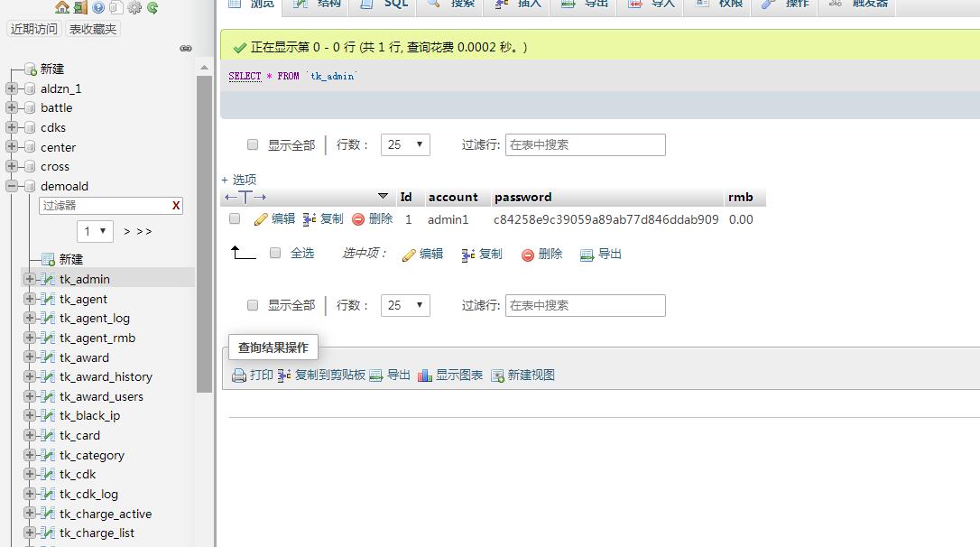980x547 pixels.
Task: Click the pencil 编辑 icon in admin1 row
Action: click(262, 219)
